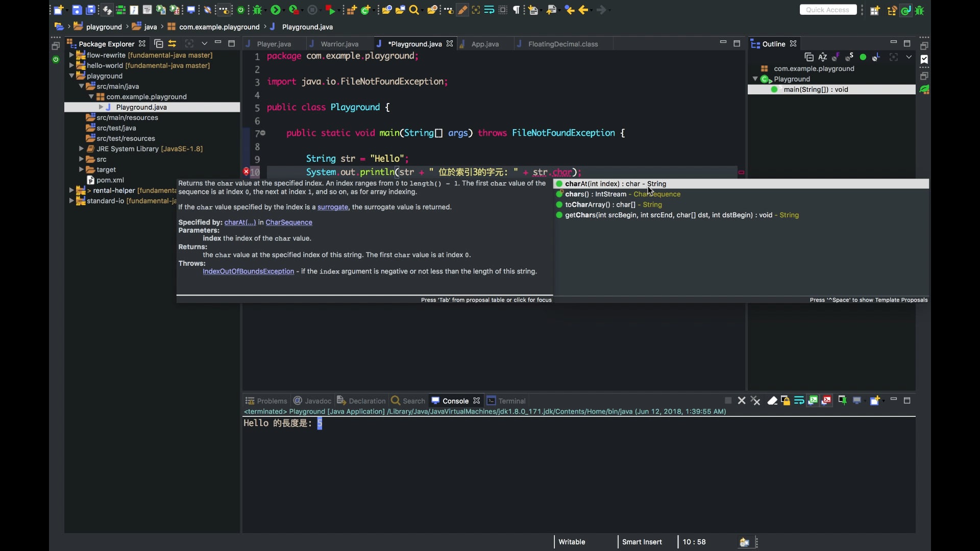Open the Warrior.java editor tab
The width and height of the screenshot is (980, 551).
(340, 44)
